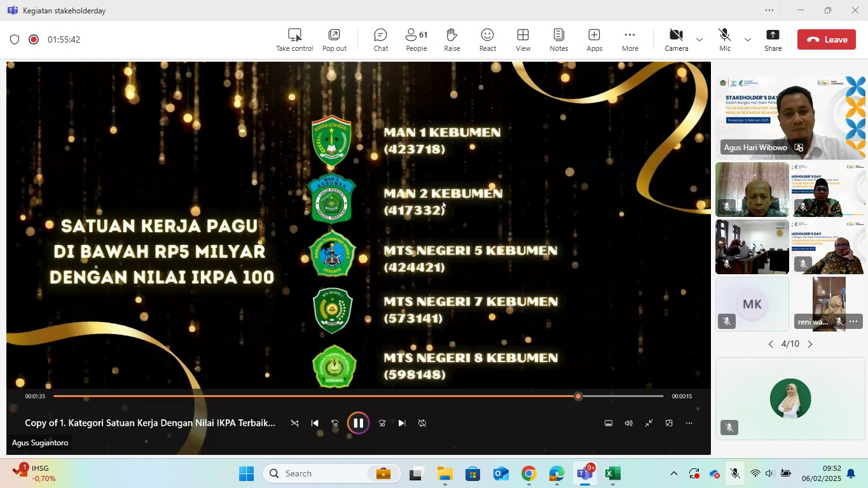Viewport: 868px width, 488px height.
Task: Open the meeting Notes
Action: [x=559, y=39]
